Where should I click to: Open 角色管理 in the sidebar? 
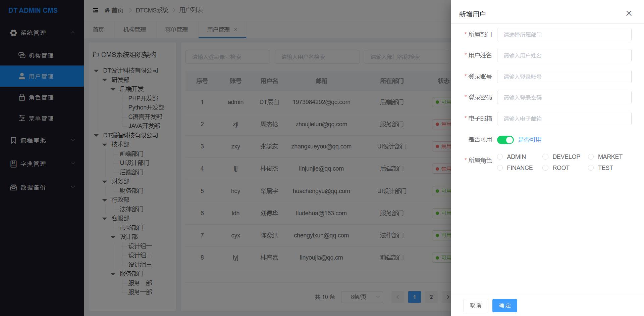(x=42, y=97)
